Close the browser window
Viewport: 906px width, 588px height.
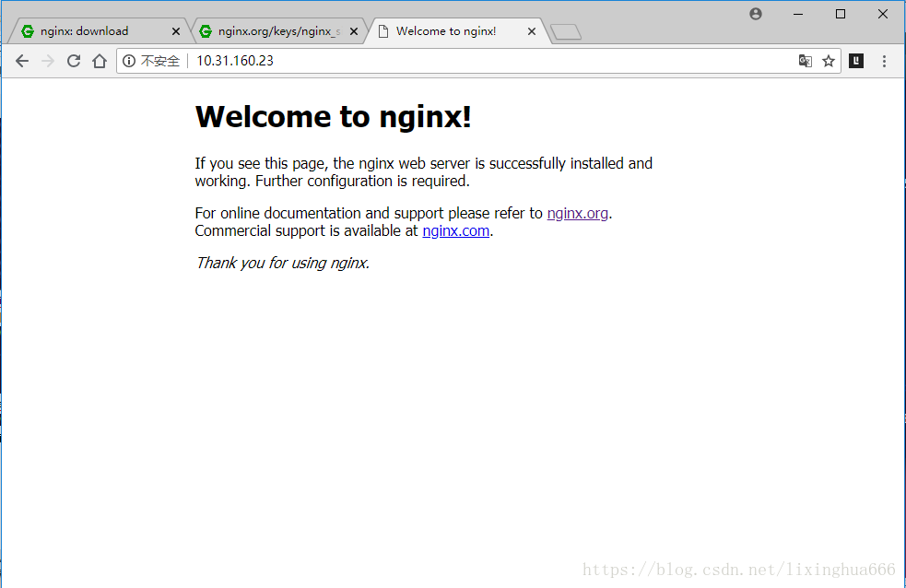(883, 14)
